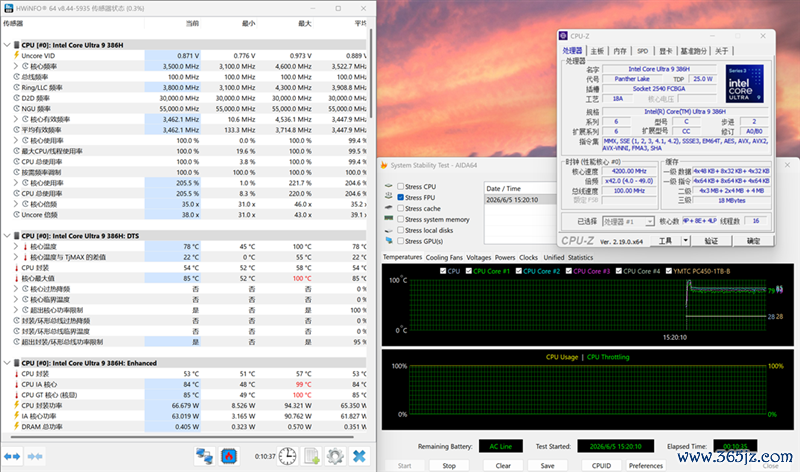
Task: Toggle YMTC PC450-1TB-B graph checkbox
Action: (x=668, y=271)
